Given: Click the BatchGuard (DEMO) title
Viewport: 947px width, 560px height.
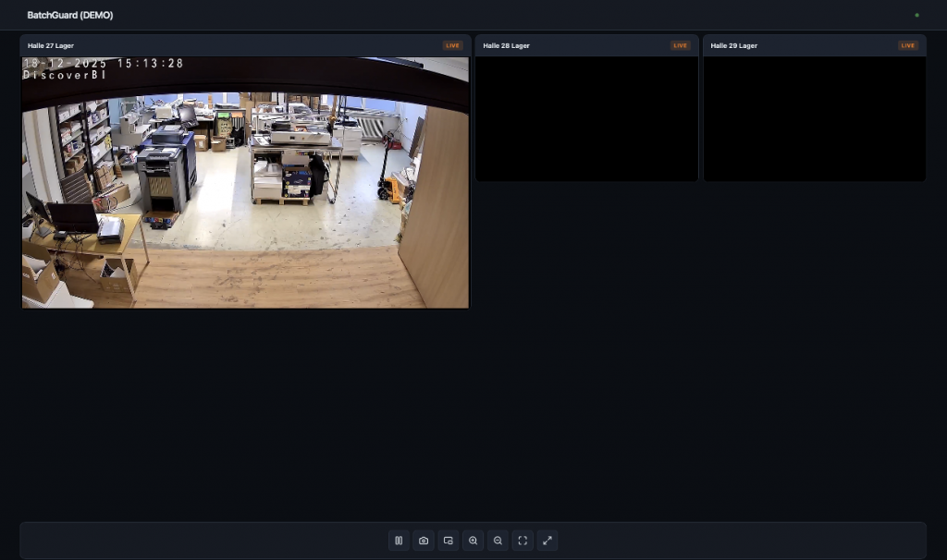Looking at the screenshot, I should (70, 15).
